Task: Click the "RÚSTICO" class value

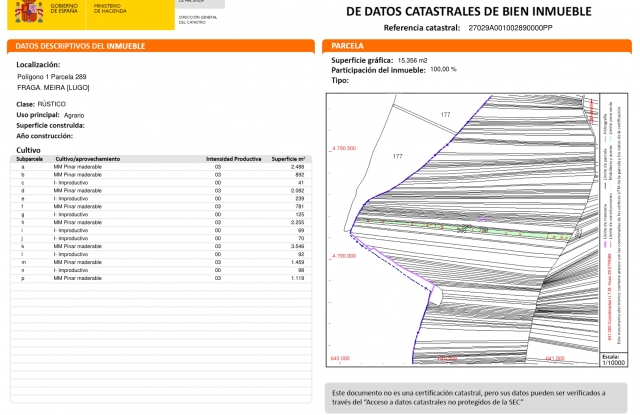Action: click(51, 104)
